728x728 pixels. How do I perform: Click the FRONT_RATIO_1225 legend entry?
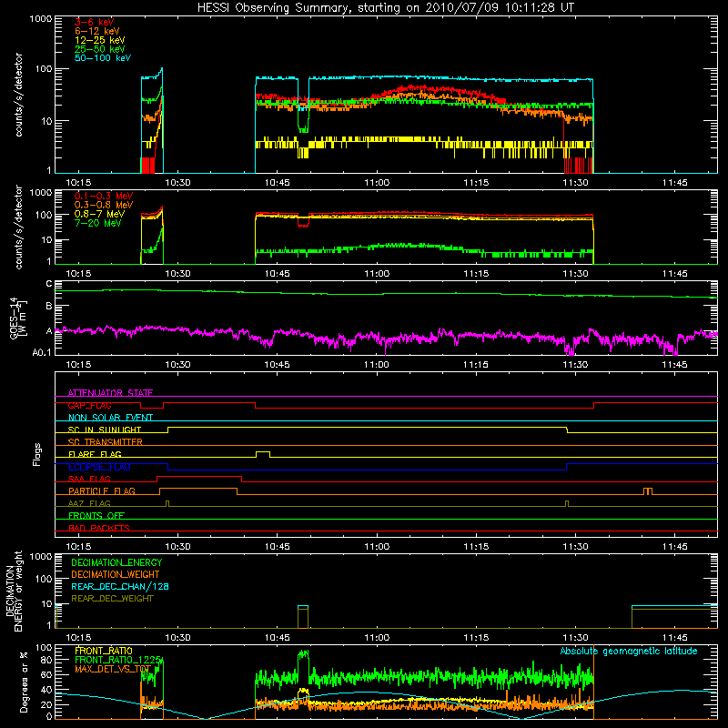(118, 660)
